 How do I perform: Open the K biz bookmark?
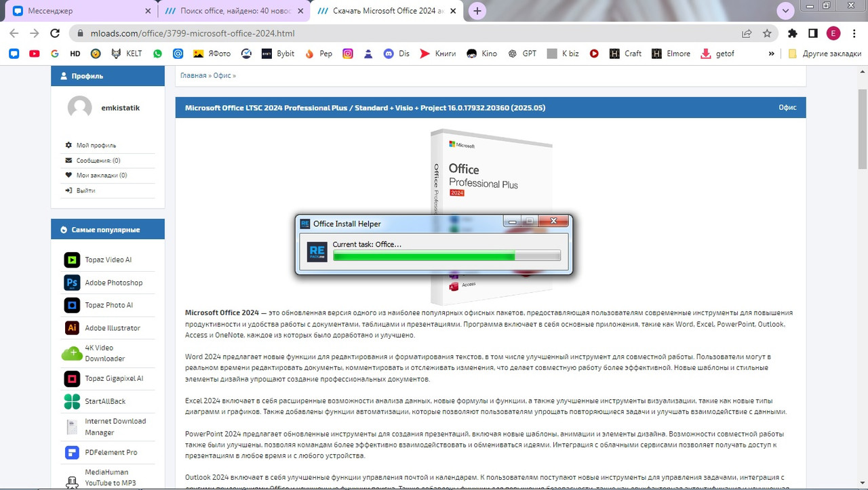pyautogui.click(x=564, y=54)
